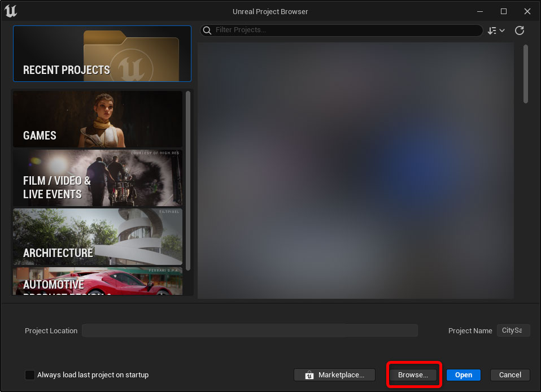Open the Marketplace
Screen dimensions: 541x392
coord(334,374)
